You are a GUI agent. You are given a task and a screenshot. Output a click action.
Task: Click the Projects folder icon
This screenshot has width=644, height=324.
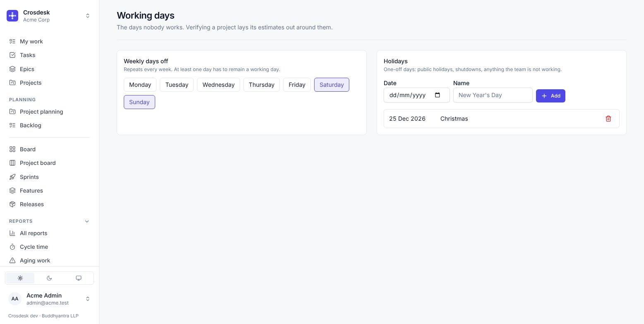coord(12,83)
